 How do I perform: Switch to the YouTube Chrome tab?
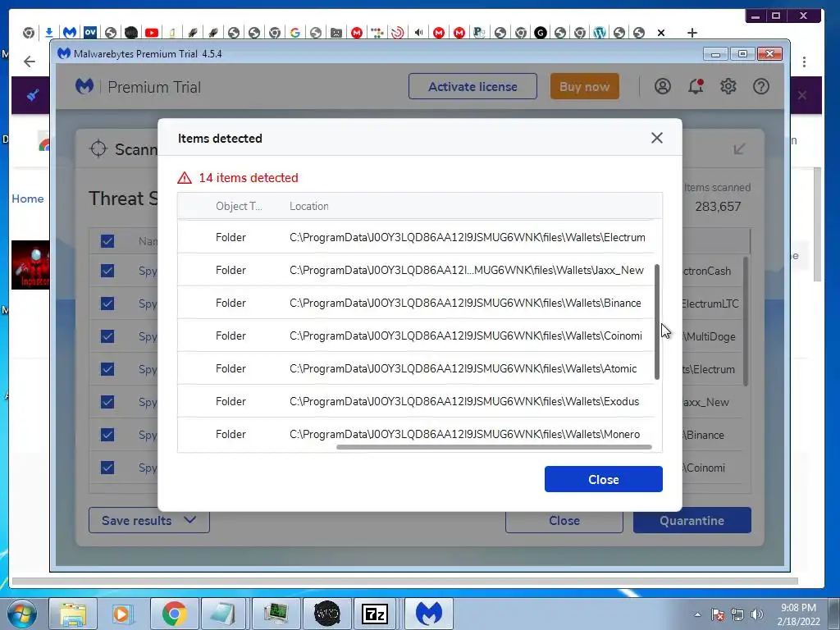click(152, 33)
